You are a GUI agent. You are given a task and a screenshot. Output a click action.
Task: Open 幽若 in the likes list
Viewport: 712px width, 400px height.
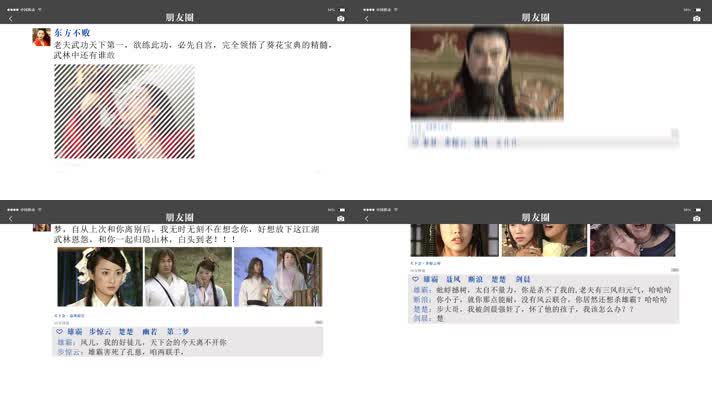[x=149, y=332]
